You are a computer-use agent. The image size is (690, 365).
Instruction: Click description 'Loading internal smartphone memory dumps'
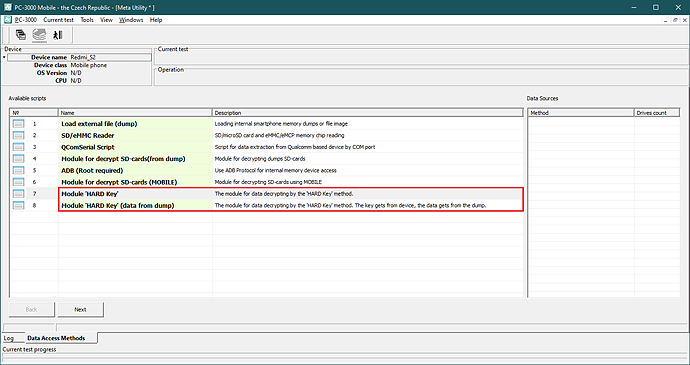[281, 124]
